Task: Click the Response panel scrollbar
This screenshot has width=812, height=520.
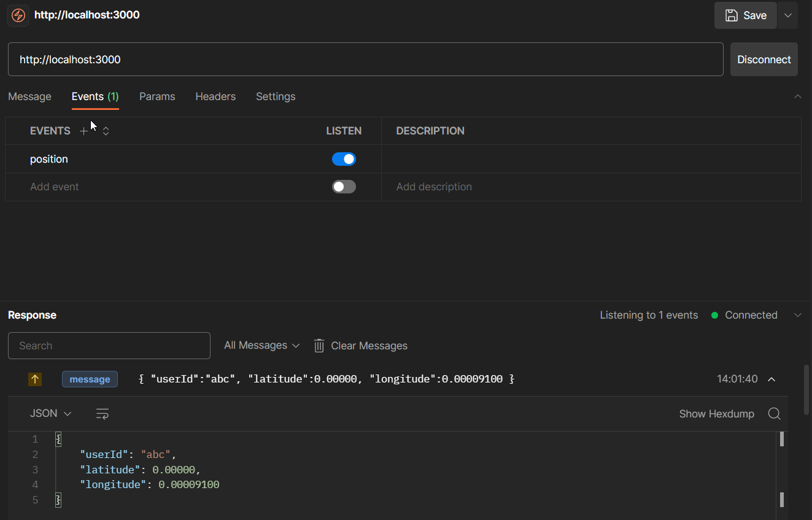Action: pyautogui.click(x=806, y=390)
